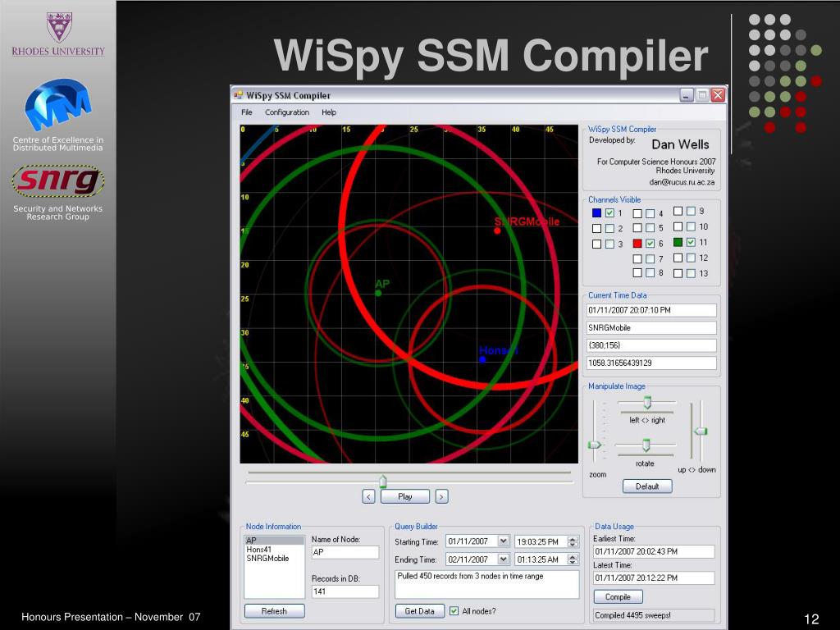Viewport: 840px width, 630px height.
Task: Uncheck channel 1 visibility checkbox
Action: pyautogui.click(x=609, y=213)
